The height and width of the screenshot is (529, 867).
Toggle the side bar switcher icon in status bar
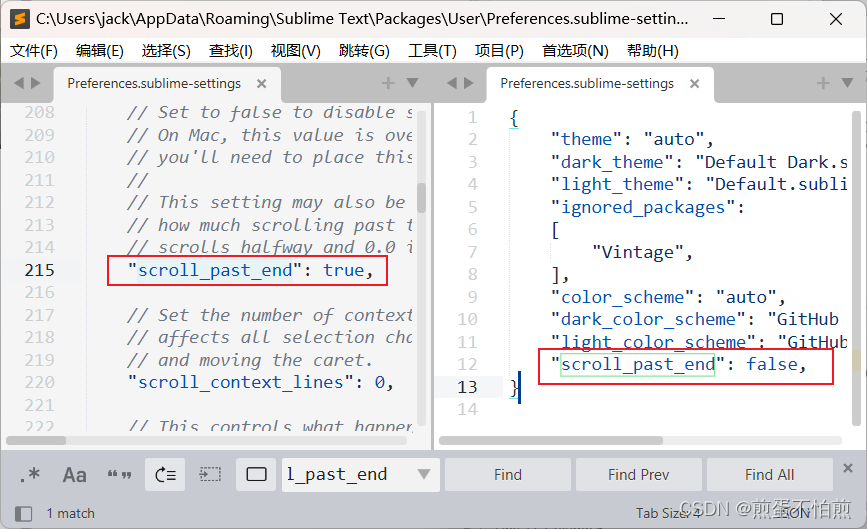point(23,514)
